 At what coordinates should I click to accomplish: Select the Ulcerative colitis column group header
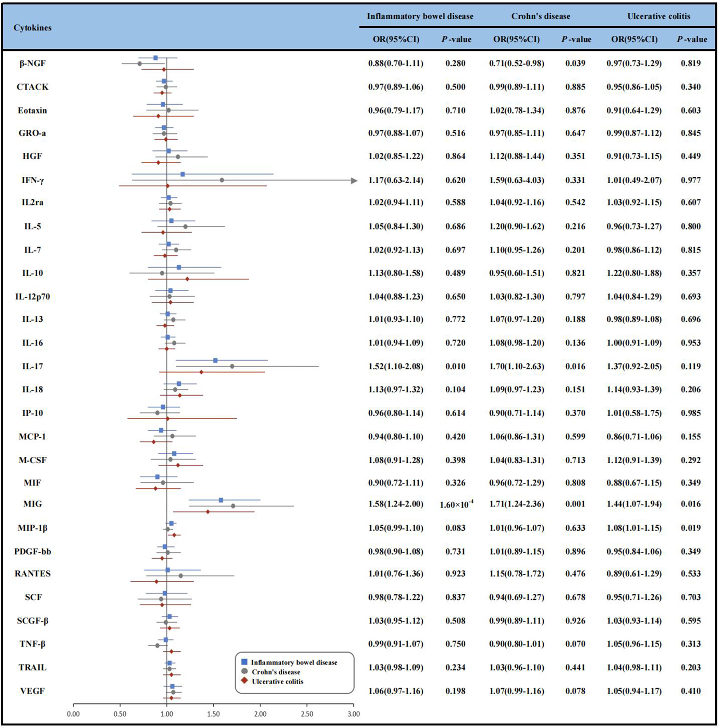[659, 16]
